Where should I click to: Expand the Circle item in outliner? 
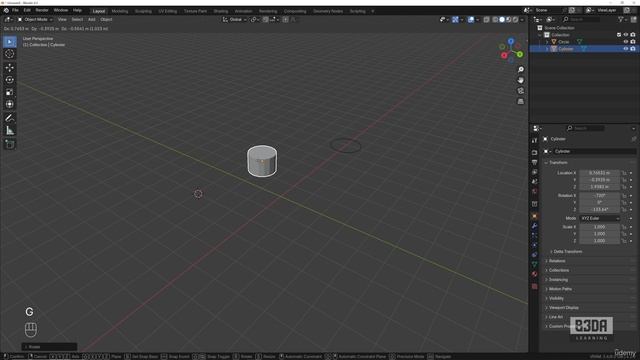pos(547,42)
